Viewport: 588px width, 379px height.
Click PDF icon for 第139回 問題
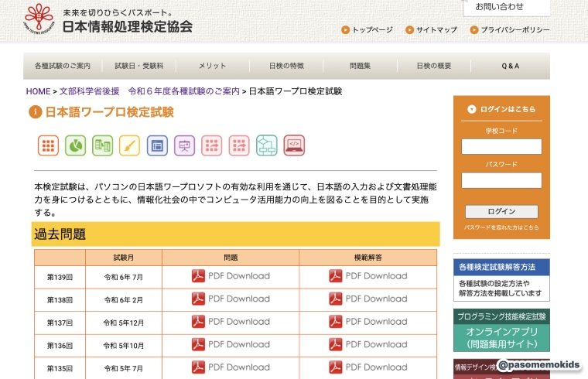click(198, 276)
